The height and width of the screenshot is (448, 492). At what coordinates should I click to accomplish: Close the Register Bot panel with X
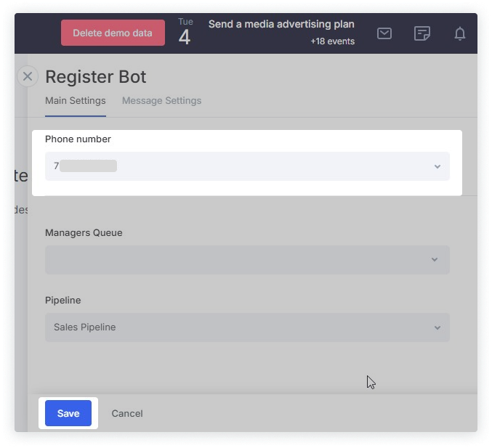28,76
